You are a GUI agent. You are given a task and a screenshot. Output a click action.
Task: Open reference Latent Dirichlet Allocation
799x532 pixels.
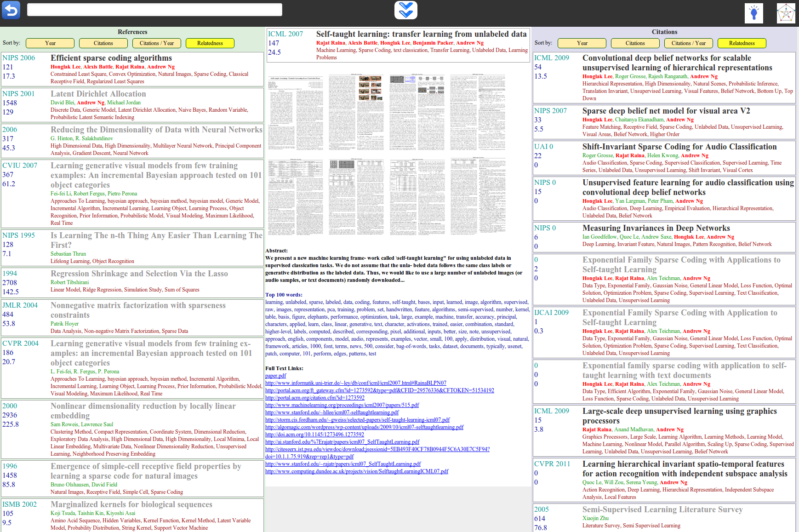pos(98,94)
